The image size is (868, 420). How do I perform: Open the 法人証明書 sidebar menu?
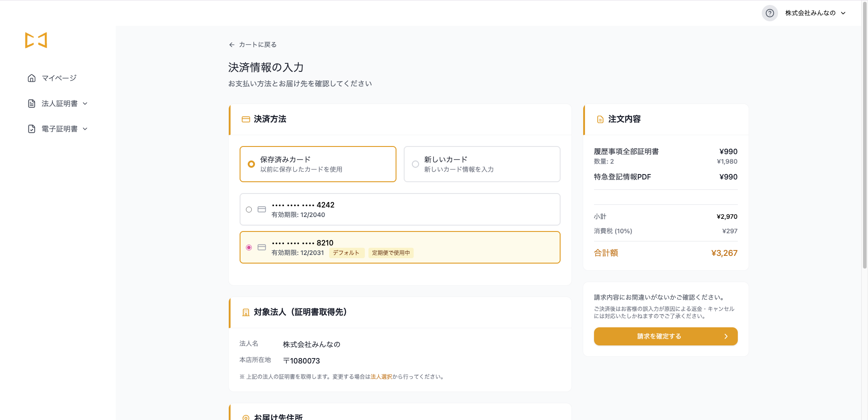[58, 104]
